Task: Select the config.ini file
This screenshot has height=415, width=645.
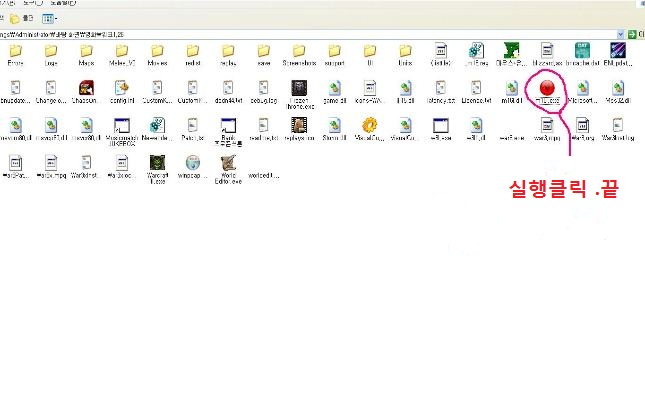Action: 121,88
